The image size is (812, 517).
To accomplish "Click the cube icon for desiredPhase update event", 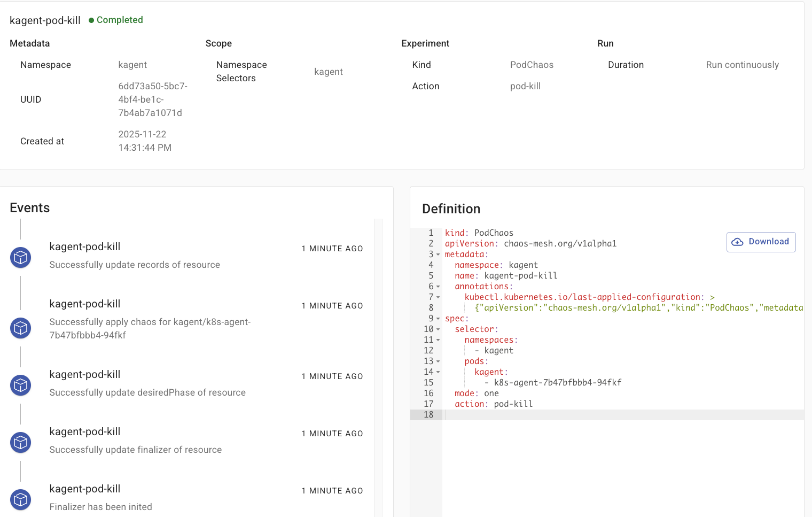I will coord(21,385).
